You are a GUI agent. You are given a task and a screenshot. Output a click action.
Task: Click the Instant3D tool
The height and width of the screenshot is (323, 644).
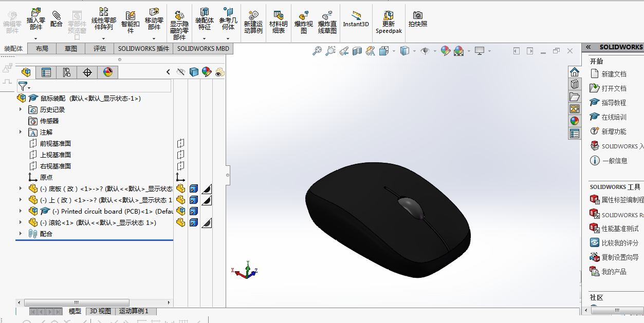[x=356, y=19]
